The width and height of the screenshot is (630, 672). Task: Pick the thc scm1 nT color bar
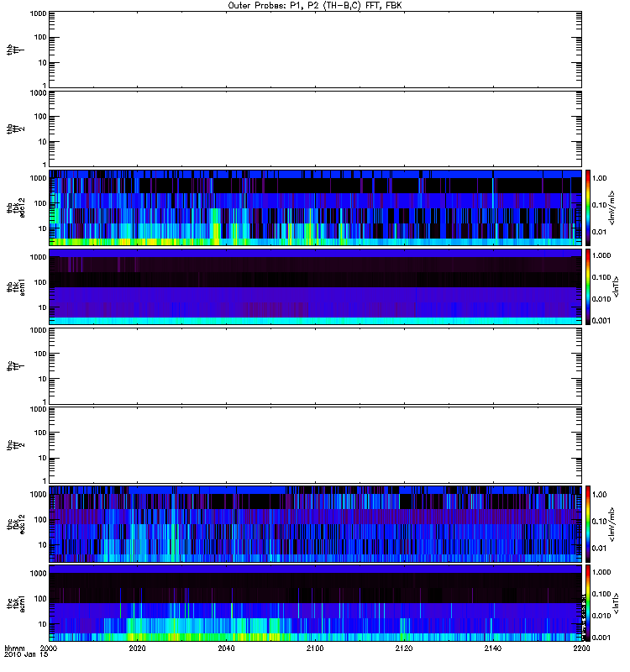pyautogui.click(x=588, y=603)
